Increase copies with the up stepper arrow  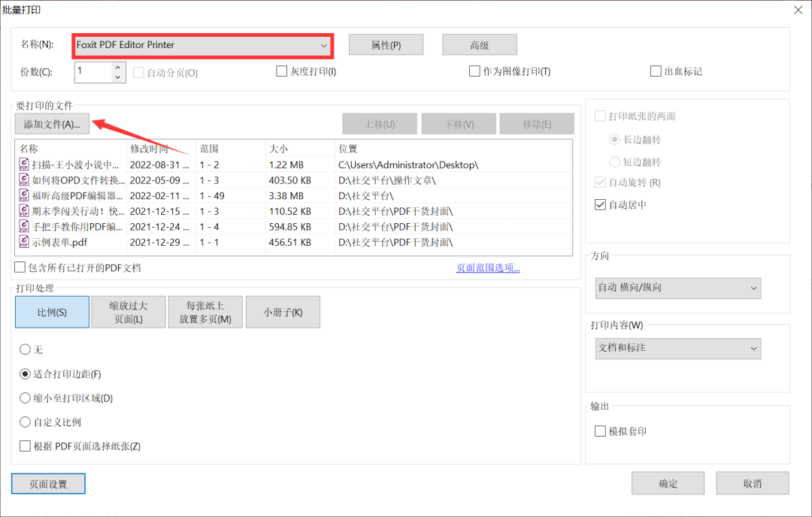pyautogui.click(x=118, y=68)
